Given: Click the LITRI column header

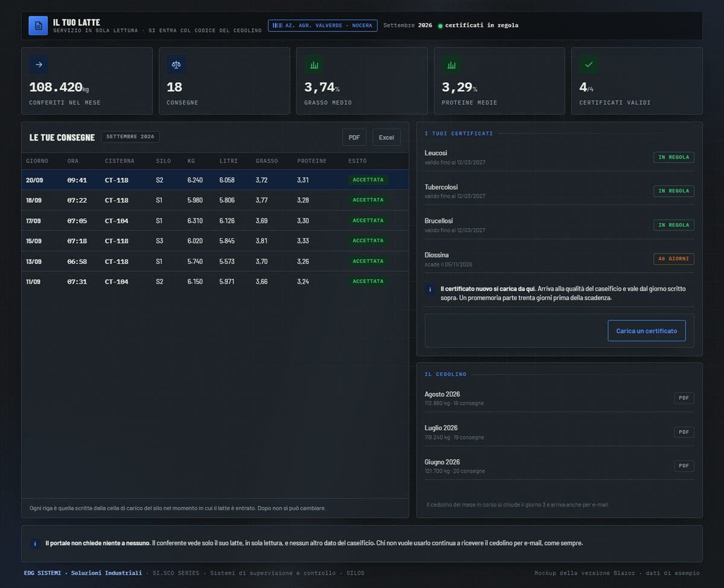Looking at the screenshot, I should pyautogui.click(x=229, y=161).
